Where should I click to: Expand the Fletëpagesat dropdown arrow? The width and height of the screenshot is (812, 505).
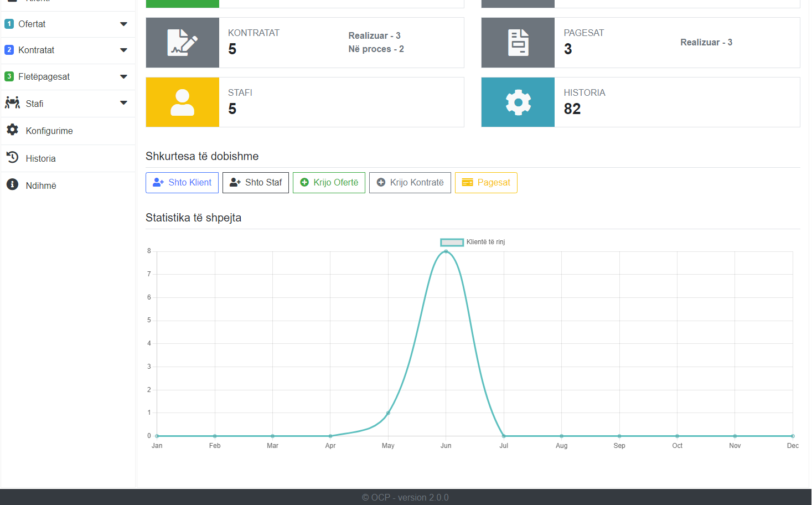pos(123,76)
